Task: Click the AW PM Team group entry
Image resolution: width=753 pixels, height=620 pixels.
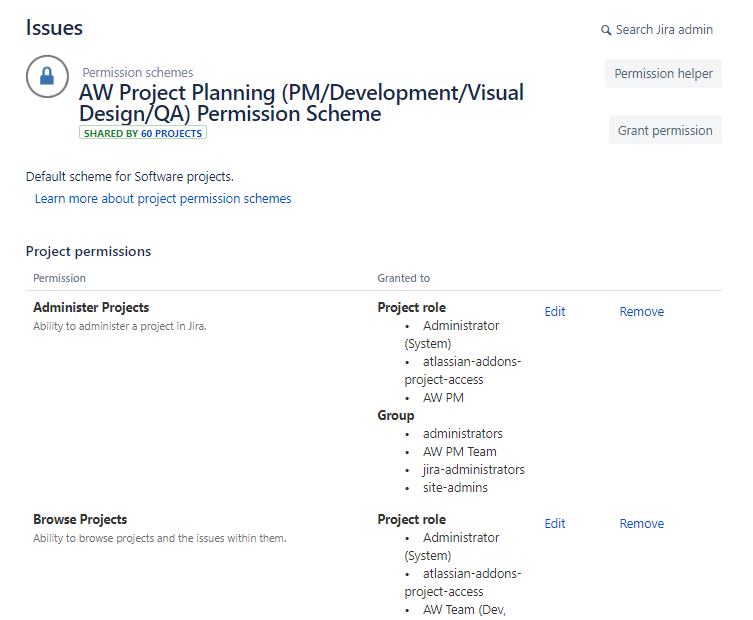Action: click(x=460, y=451)
